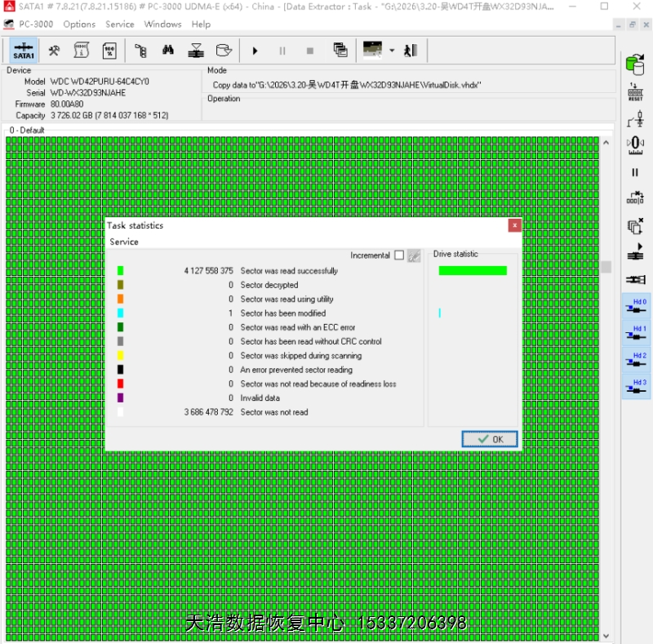Click the green database disks icon
This screenshot has height=644, width=653.
[635, 64]
